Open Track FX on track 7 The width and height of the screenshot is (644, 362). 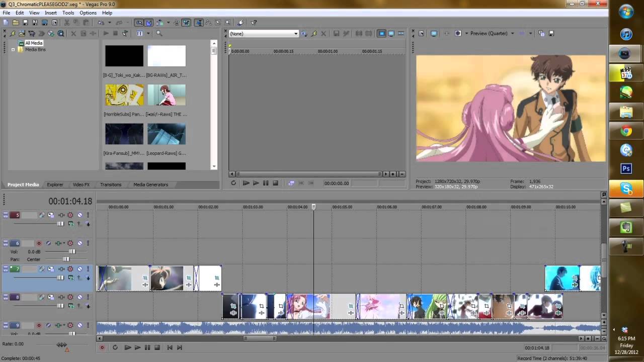(61, 269)
